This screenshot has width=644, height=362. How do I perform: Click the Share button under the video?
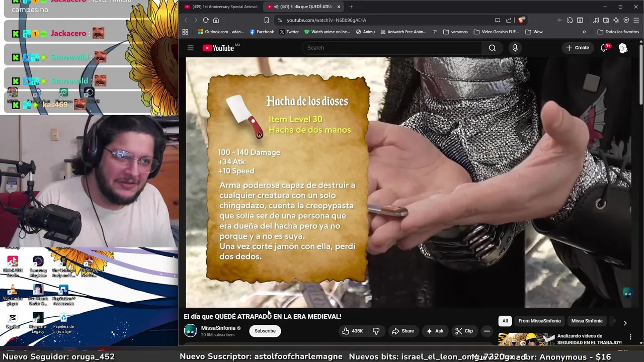pyautogui.click(x=403, y=331)
